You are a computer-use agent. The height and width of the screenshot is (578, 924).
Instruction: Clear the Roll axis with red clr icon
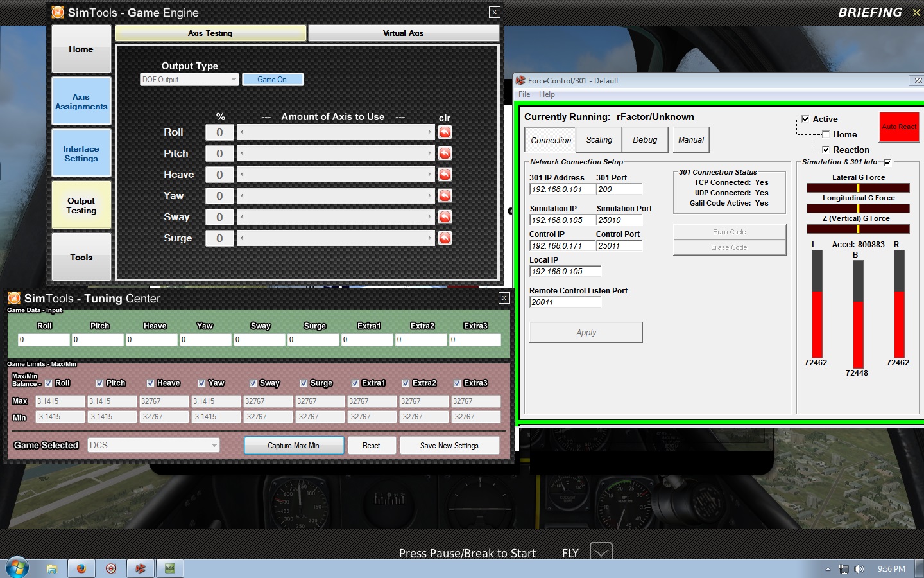[445, 132]
